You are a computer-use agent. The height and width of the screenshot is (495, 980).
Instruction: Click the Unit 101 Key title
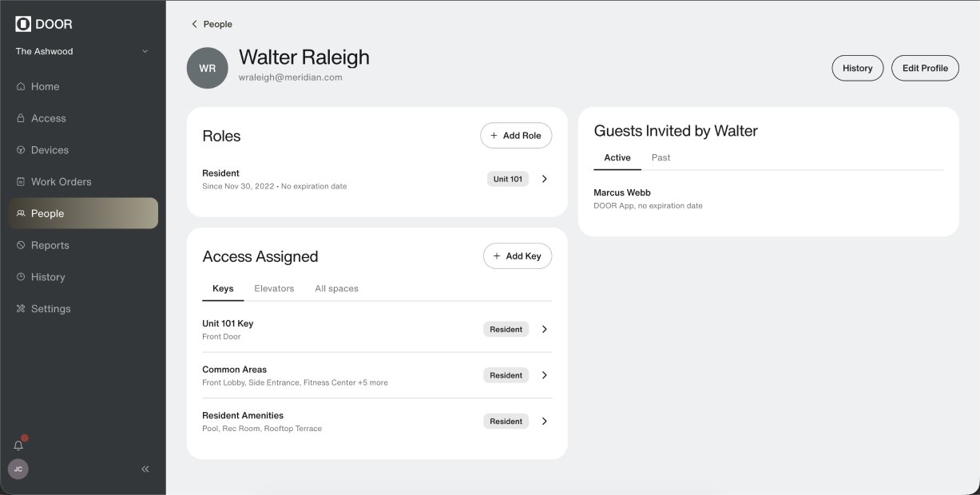228,323
